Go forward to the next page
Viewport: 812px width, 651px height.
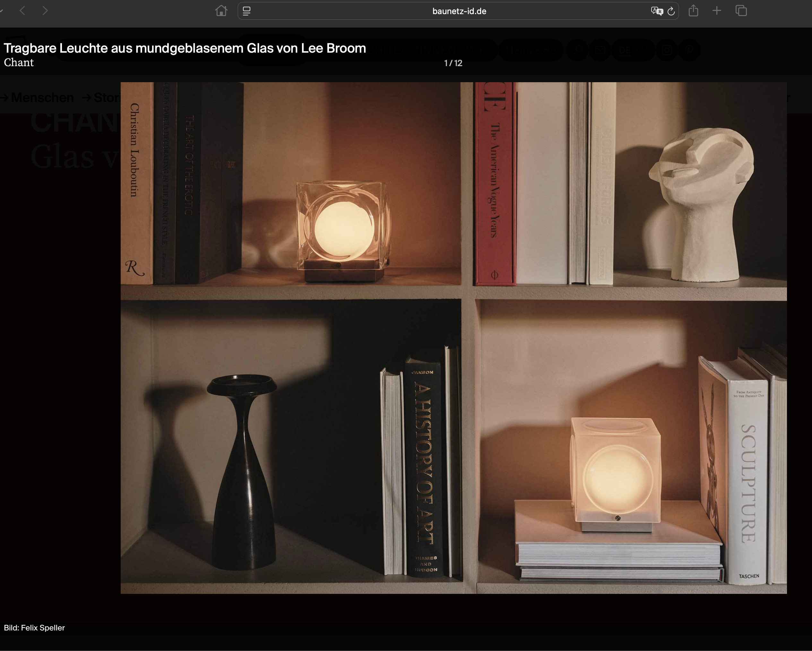[x=45, y=11]
